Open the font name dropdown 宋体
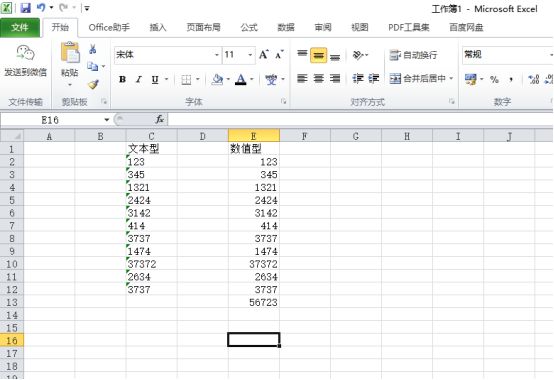 click(x=217, y=55)
